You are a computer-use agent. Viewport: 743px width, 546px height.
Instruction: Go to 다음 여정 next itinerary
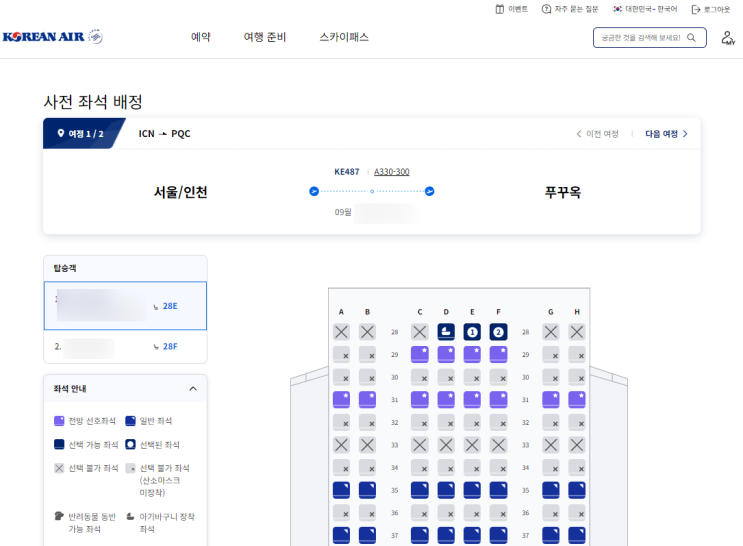pos(666,134)
